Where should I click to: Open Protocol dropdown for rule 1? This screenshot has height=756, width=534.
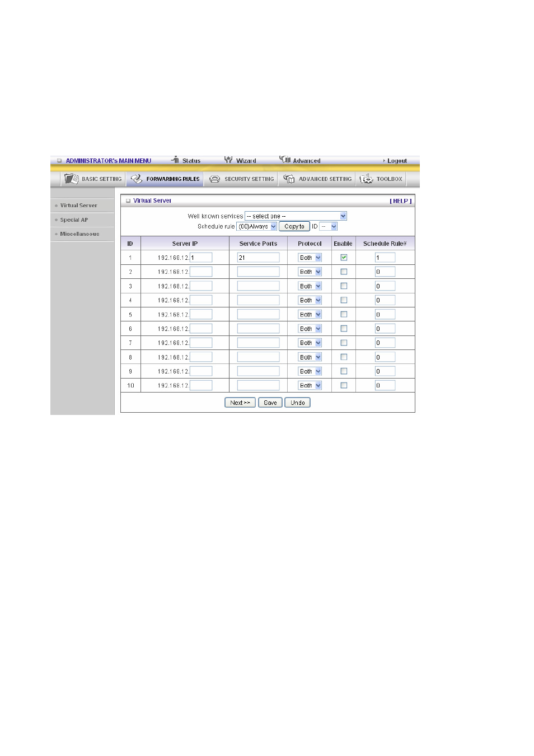[310, 258]
